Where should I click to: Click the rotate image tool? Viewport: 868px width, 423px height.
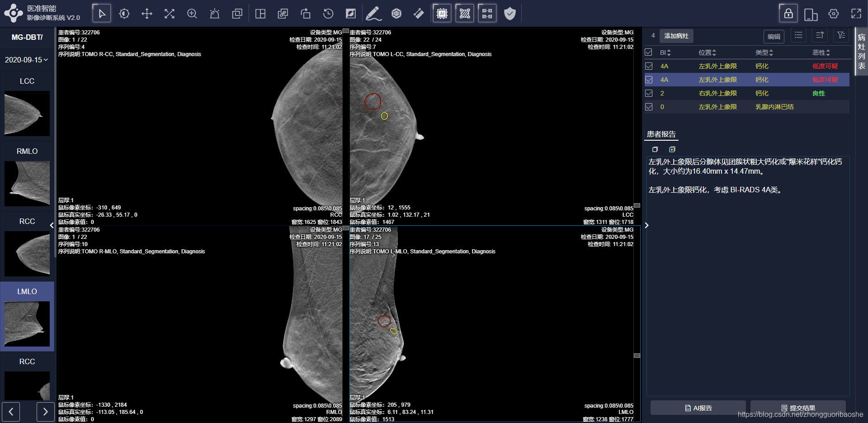pyautogui.click(x=306, y=14)
